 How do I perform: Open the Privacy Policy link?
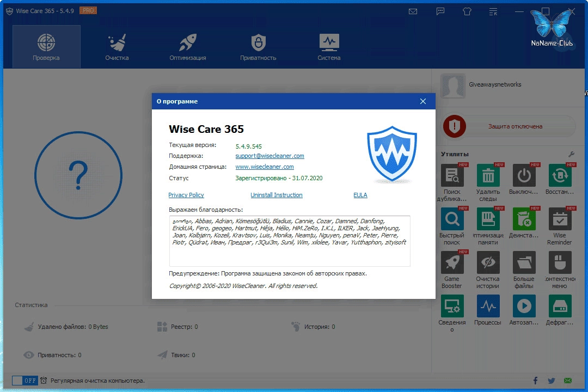[x=186, y=195]
